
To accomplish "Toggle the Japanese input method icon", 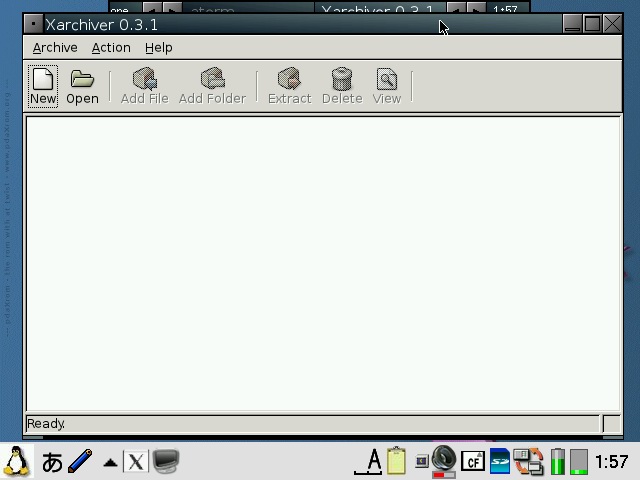I will coord(52,462).
